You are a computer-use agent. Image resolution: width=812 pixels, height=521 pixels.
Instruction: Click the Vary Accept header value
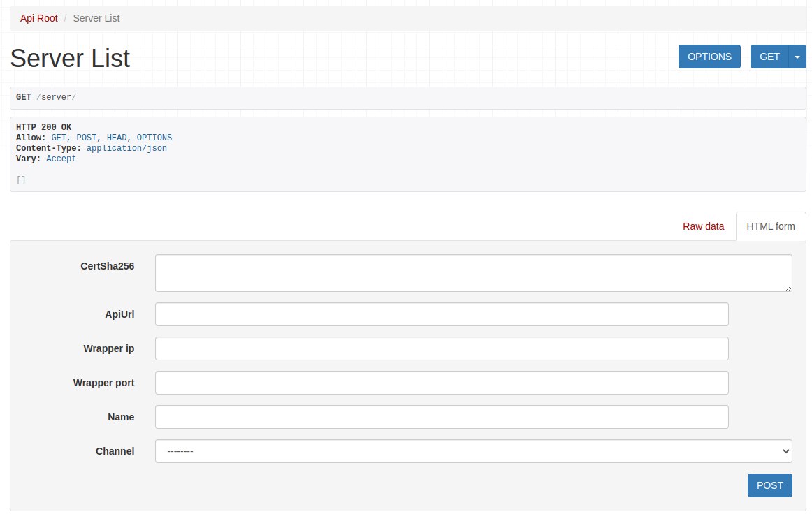tap(61, 159)
